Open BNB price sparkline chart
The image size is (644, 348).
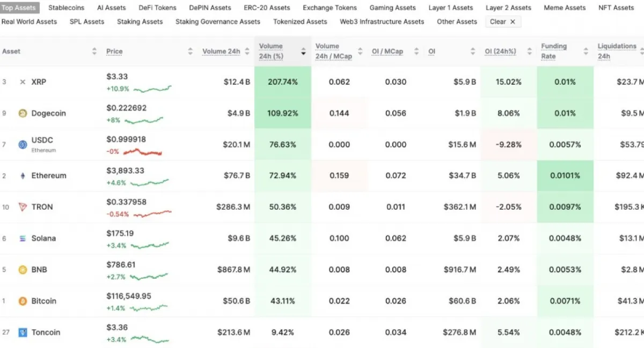(x=149, y=277)
